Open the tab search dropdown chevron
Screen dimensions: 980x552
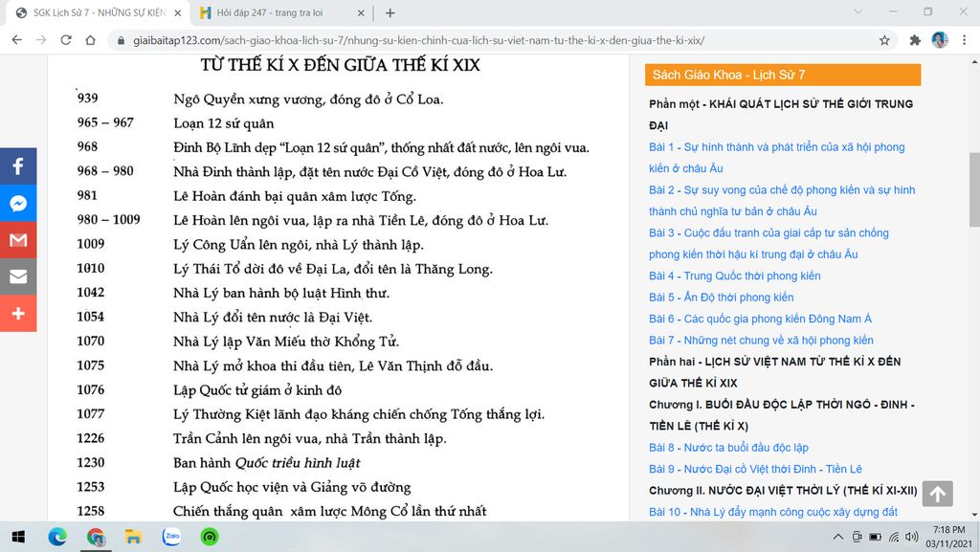[x=858, y=11]
